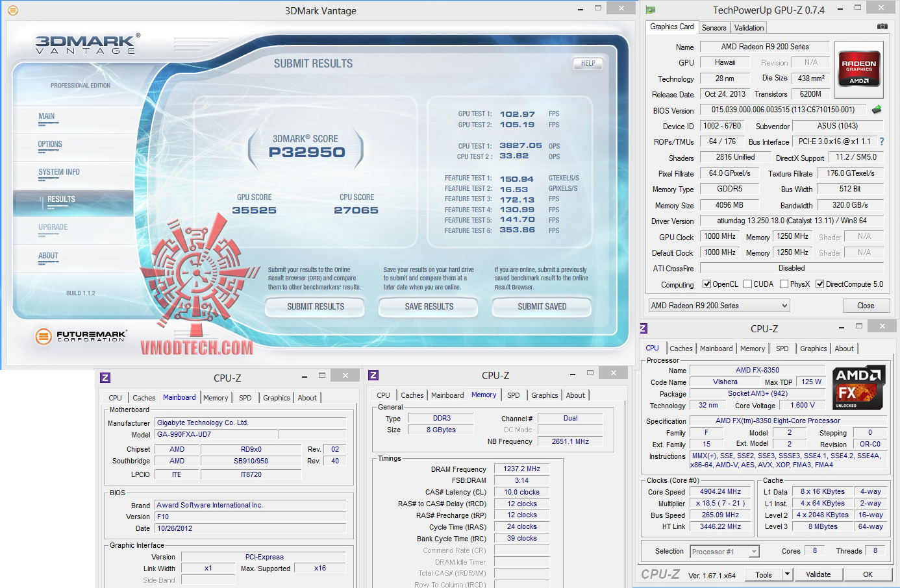
Task: Open Mainboard tab in the CPU-Z processor window
Action: (716, 349)
